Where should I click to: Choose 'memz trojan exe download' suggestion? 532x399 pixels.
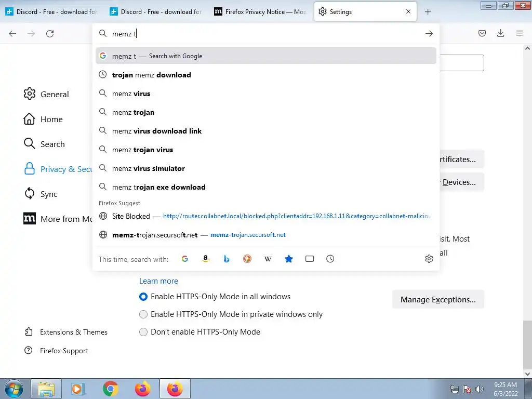click(x=265, y=187)
